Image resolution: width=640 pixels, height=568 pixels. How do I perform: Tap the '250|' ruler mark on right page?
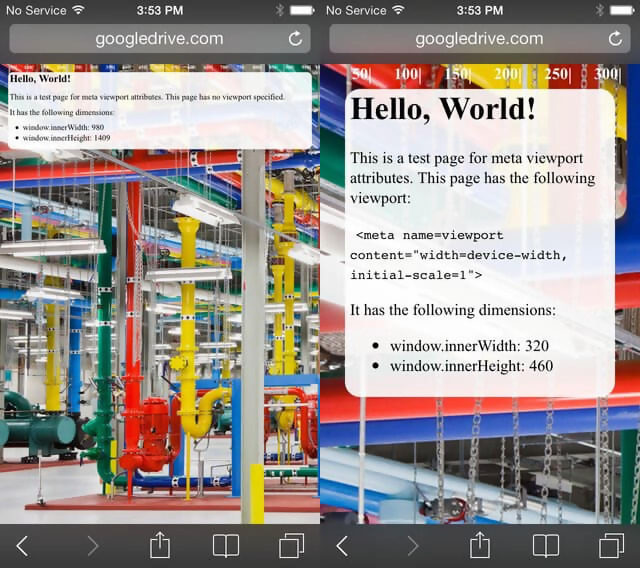coord(558,74)
